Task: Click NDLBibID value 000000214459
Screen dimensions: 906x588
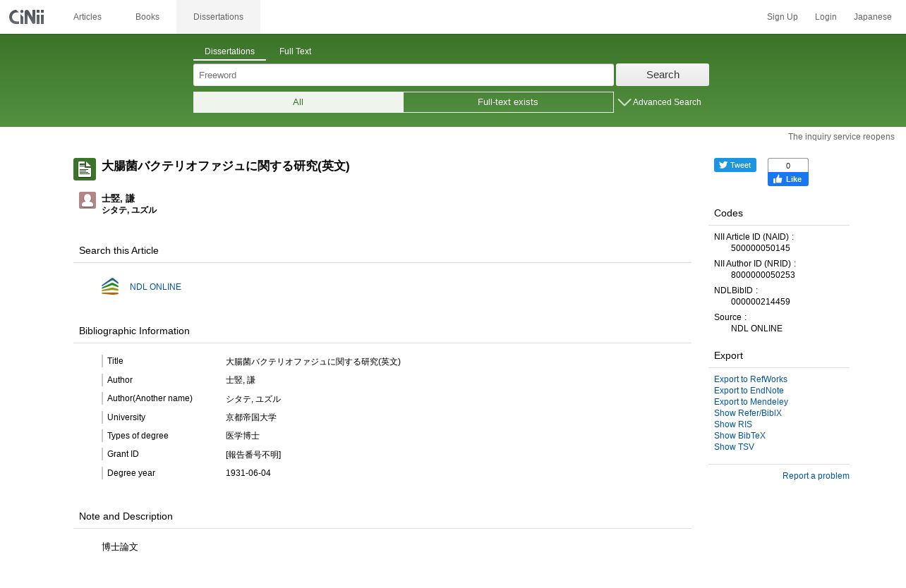Action: pyautogui.click(x=761, y=302)
